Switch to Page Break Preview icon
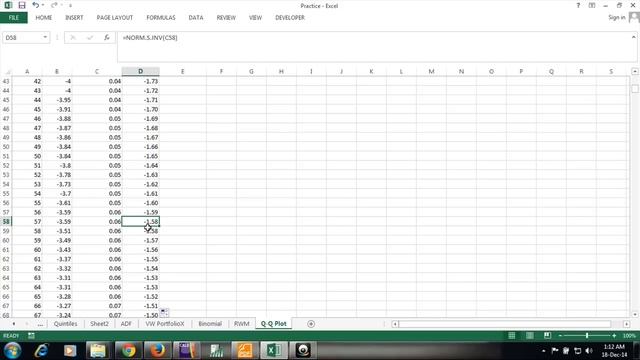This screenshot has width=640, height=360. (547, 336)
